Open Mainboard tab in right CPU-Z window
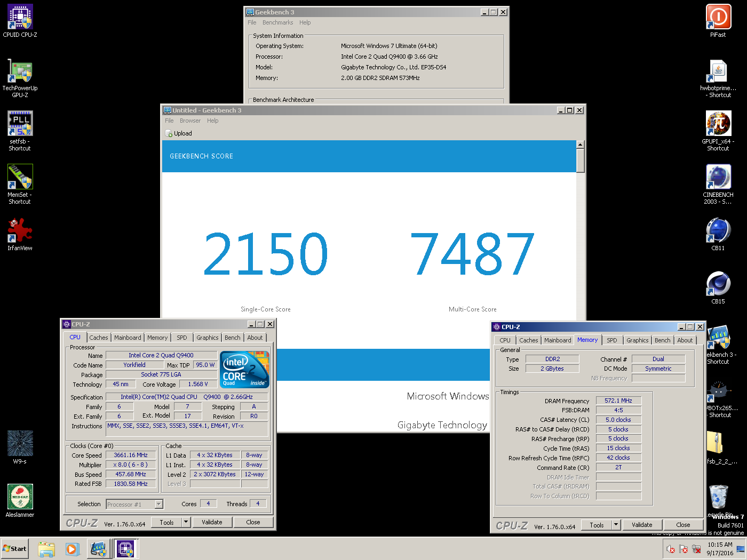The width and height of the screenshot is (747, 560). [x=558, y=340]
